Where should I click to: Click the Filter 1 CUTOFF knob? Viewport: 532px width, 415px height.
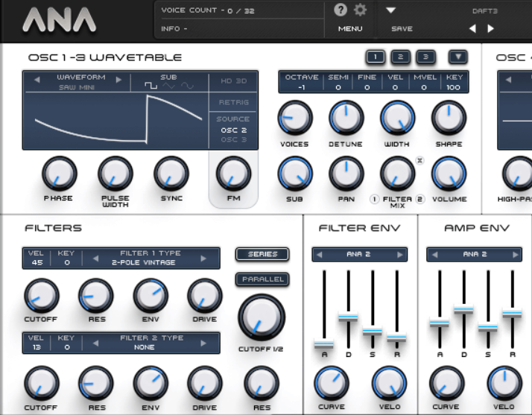[42, 296]
